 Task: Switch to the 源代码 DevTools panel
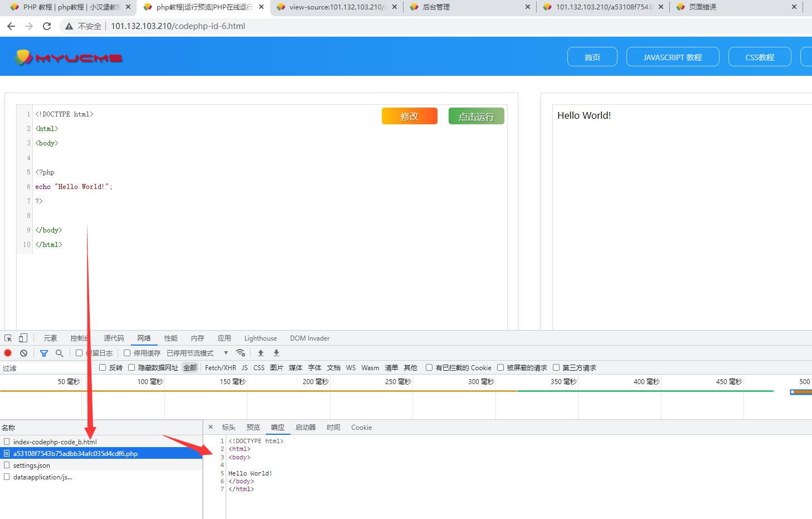pyautogui.click(x=114, y=338)
